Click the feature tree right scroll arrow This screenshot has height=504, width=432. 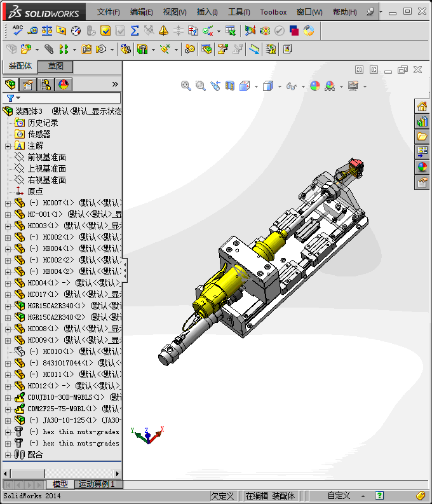pos(118,473)
